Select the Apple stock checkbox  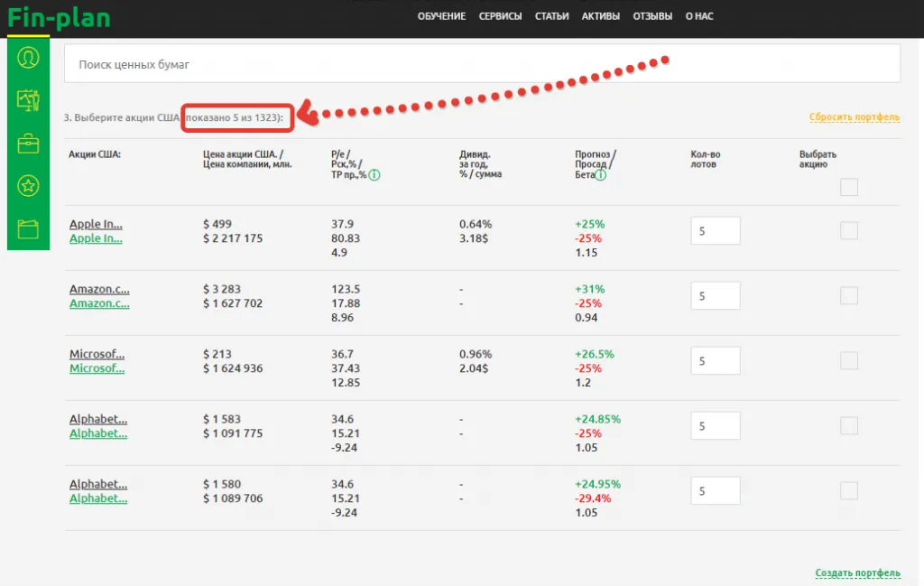848,231
